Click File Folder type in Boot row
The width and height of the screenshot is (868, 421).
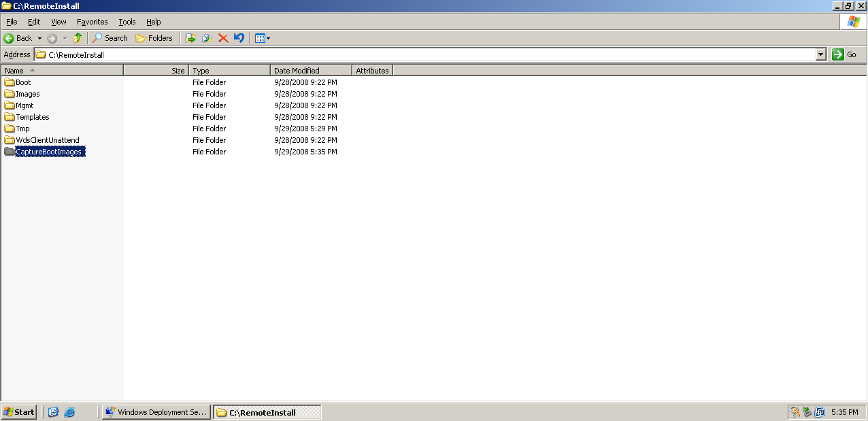[x=209, y=82]
